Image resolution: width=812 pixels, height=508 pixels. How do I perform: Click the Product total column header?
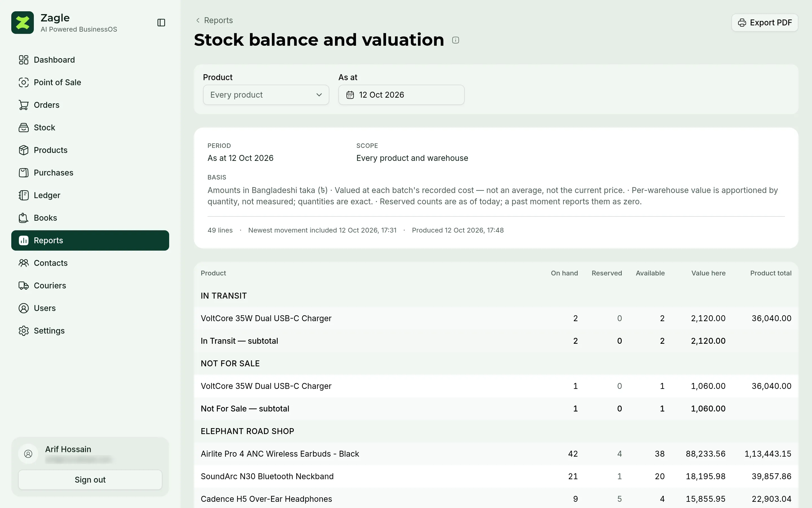click(x=771, y=273)
